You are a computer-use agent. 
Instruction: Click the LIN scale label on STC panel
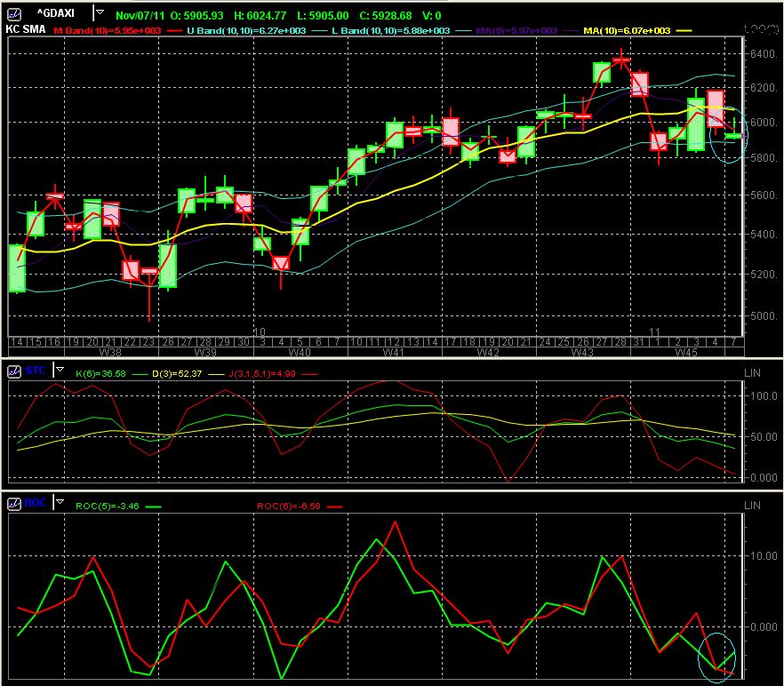point(751,372)
